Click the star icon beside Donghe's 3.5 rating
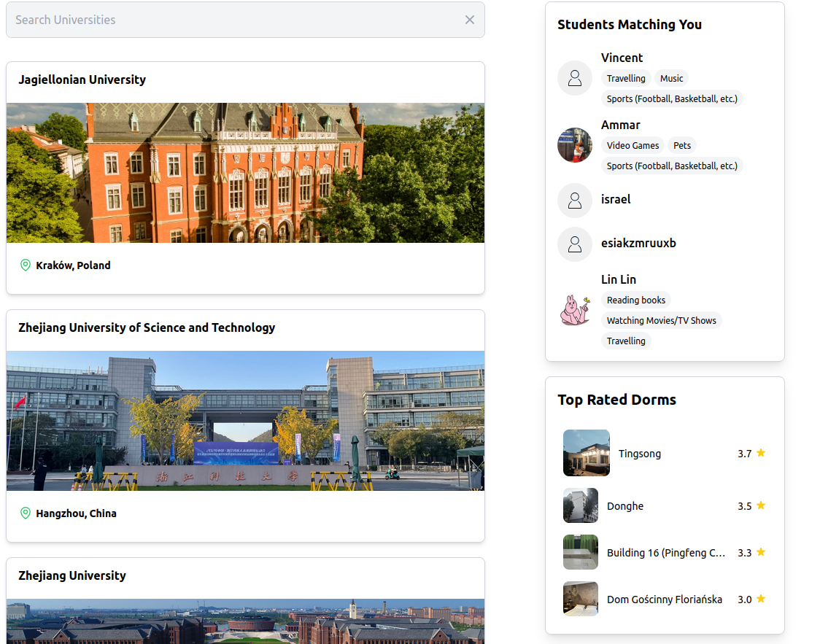The width and height of the screenshot is (820, 644). pyautogui.click(x=761, y=505)
